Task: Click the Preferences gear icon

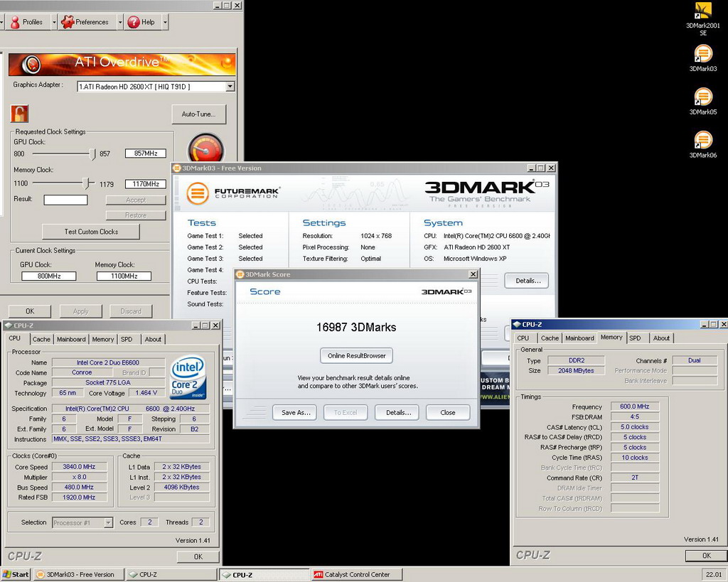Action: 68,22
